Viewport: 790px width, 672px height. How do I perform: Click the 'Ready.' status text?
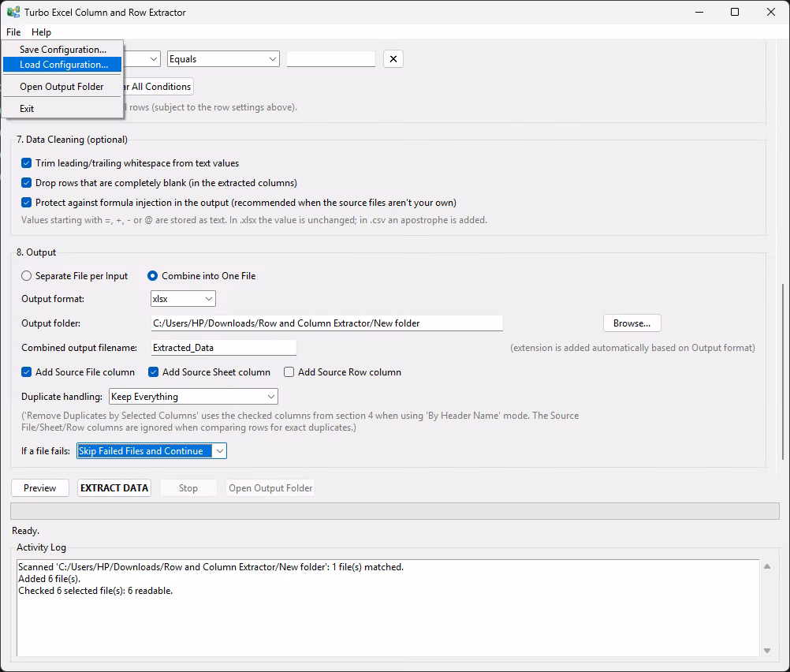[26, 531]
